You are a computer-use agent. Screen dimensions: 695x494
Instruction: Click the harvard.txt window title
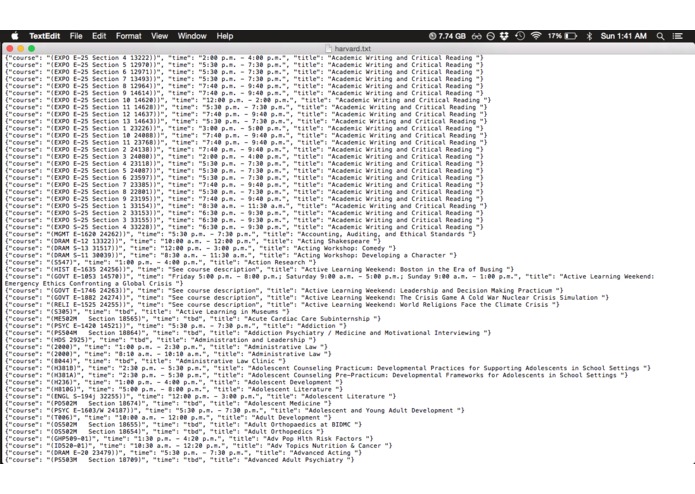353,48
